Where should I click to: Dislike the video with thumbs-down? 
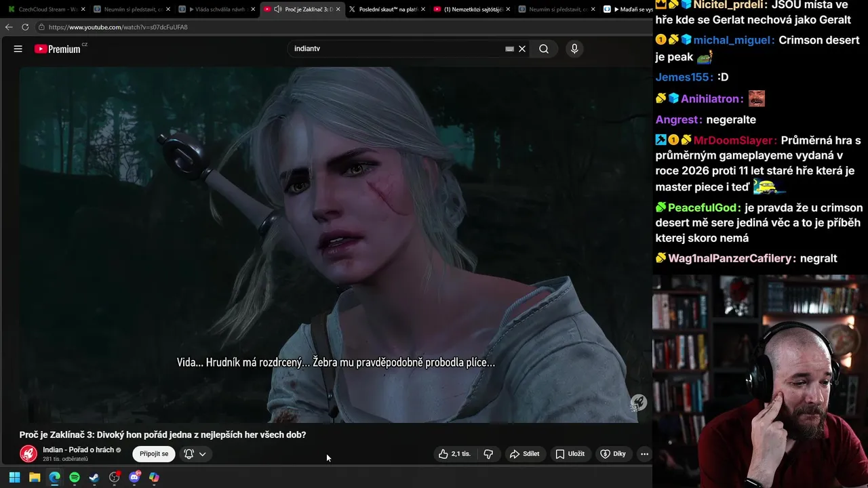pos(488,454)
